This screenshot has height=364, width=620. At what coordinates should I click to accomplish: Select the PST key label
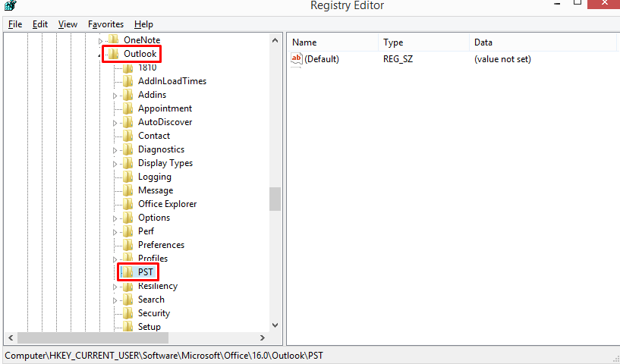[x=145, y=272]
